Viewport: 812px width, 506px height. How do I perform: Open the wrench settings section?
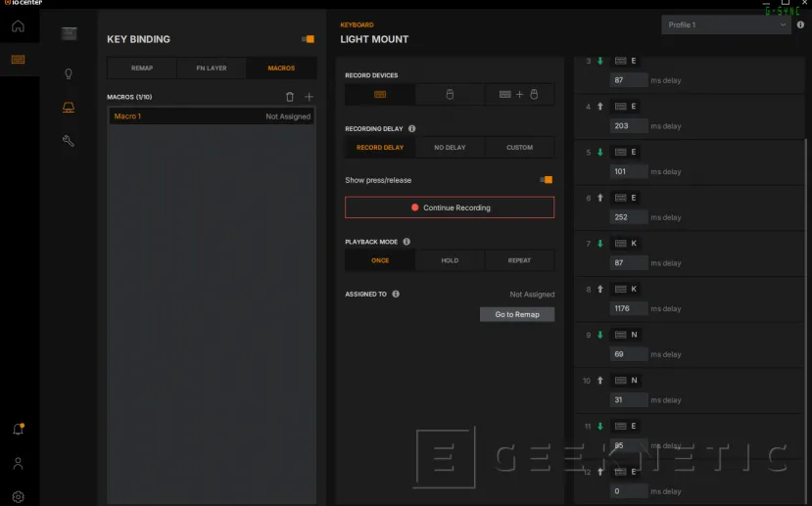tap(69, 141)
